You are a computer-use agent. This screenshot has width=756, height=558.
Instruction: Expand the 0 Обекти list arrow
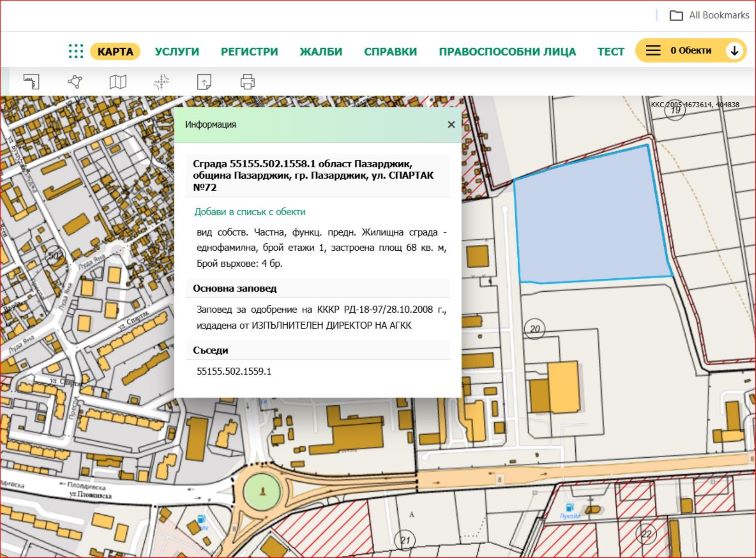coord(735,51)
